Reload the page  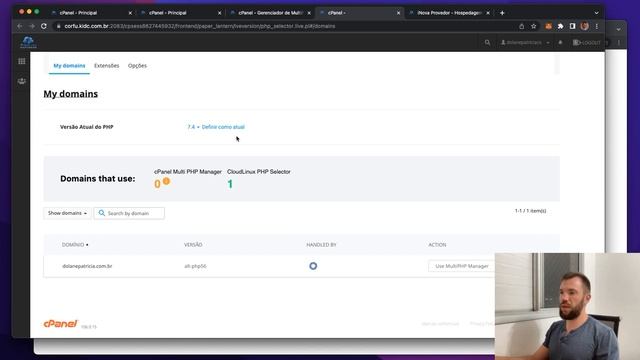[44, 26]
